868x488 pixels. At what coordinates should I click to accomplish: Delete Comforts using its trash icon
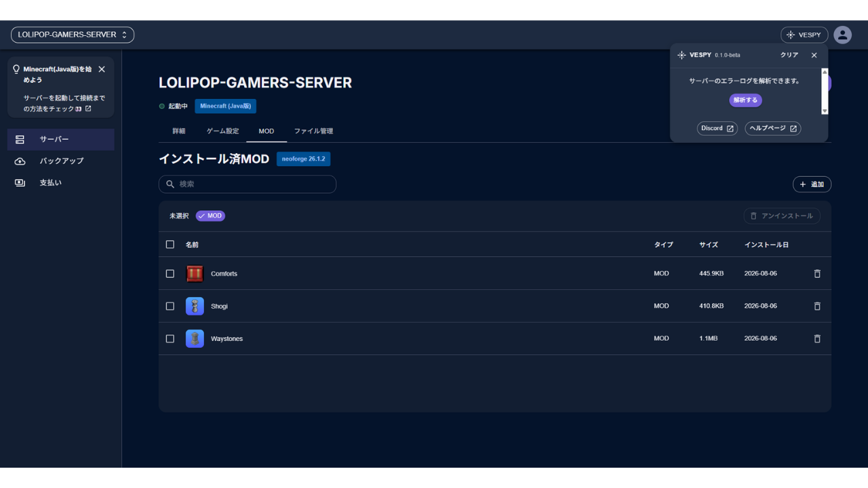(x=817, y=274)
